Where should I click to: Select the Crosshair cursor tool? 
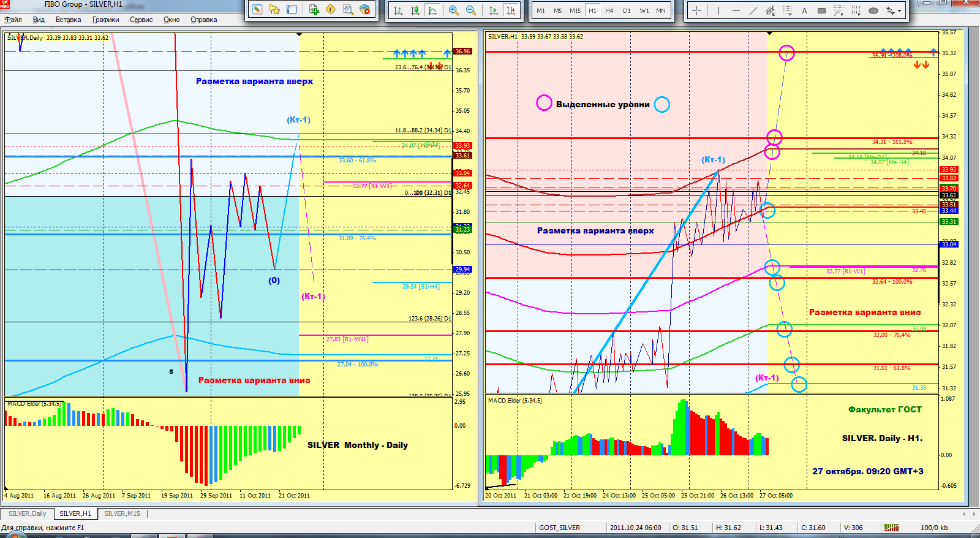click(x=697, y=10)
